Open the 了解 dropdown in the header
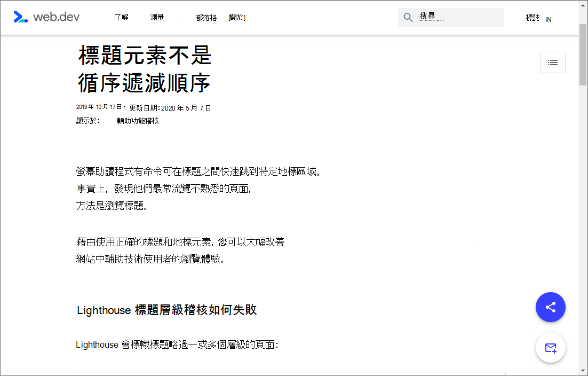588x376 pixels. [x=121, y=17]
